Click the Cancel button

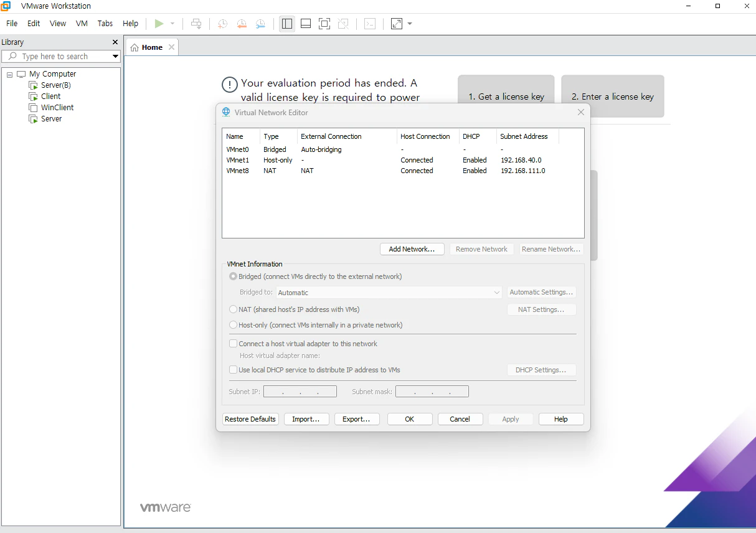point(460,419)
